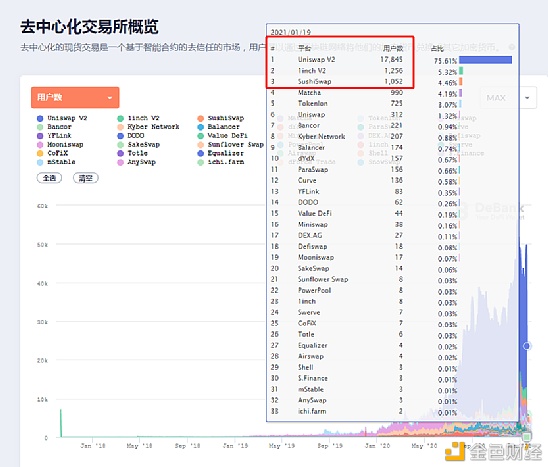
Task: Toggle DODO legend series
Action: (131, 135)
